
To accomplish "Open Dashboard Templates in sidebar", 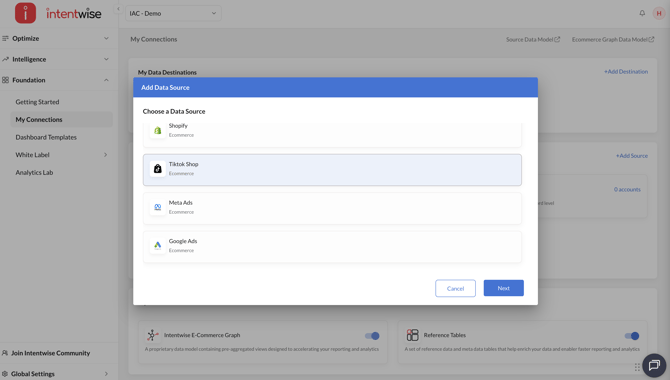I will (x=46, y=137).
